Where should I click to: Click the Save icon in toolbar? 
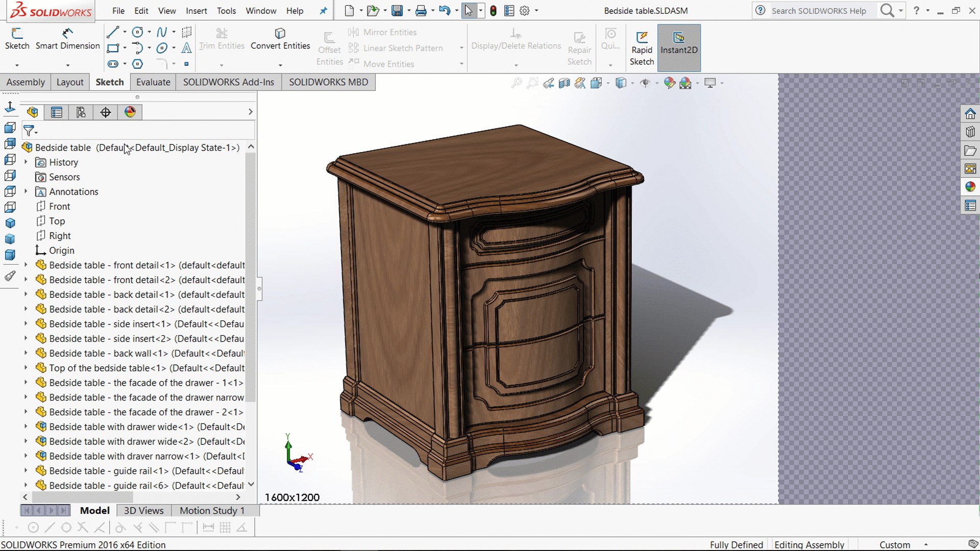pos(397,10)
